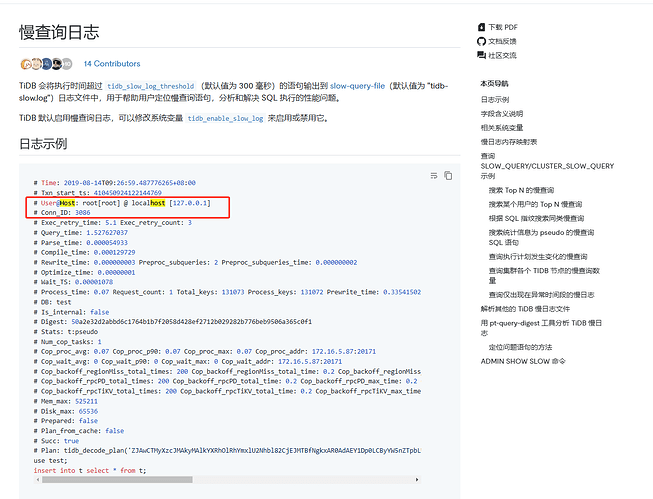Click the code scrollbar left arrow
Screen dimensions: 653x499
coord(38,480)
